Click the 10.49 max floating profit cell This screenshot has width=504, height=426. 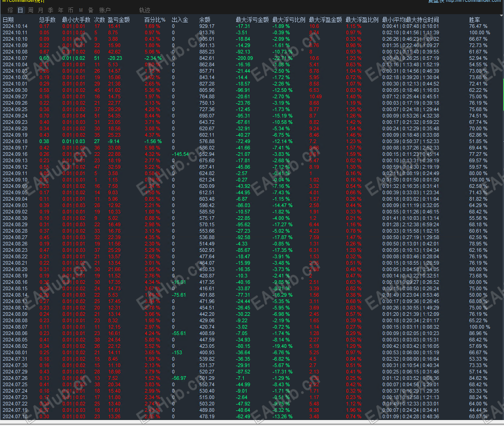click(x=315, y=97)
